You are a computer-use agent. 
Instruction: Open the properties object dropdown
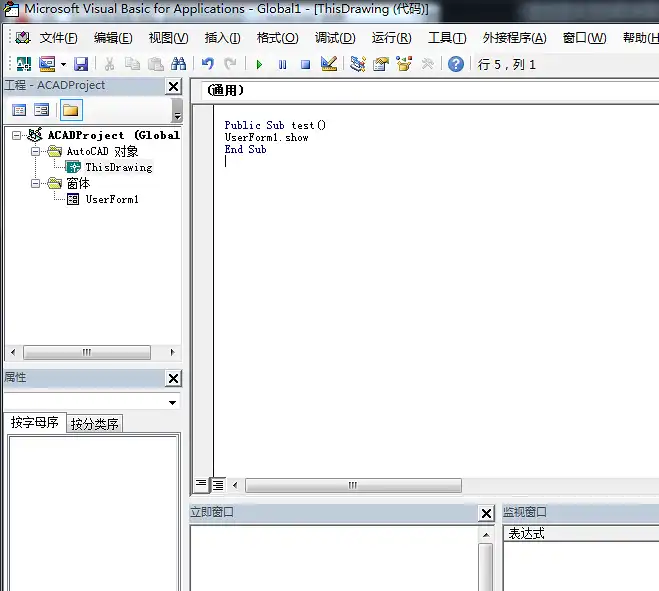pos(173,403)
